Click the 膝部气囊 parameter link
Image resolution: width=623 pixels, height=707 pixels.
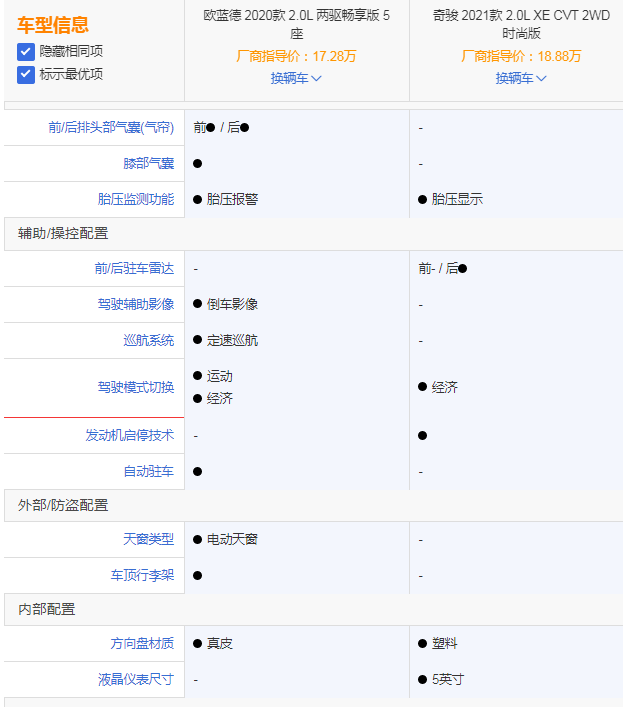click(148, 163)
